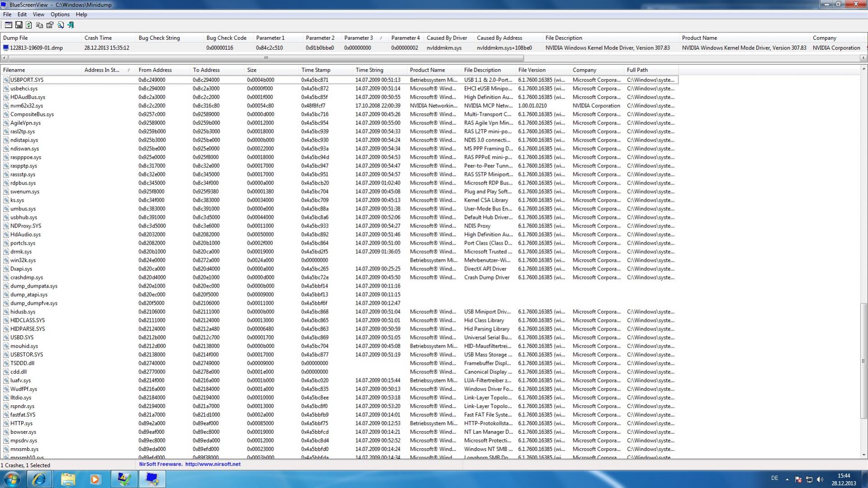Show hidden tray icons arrow
This screenshot has height=488, width=868.
pos(787,479)
